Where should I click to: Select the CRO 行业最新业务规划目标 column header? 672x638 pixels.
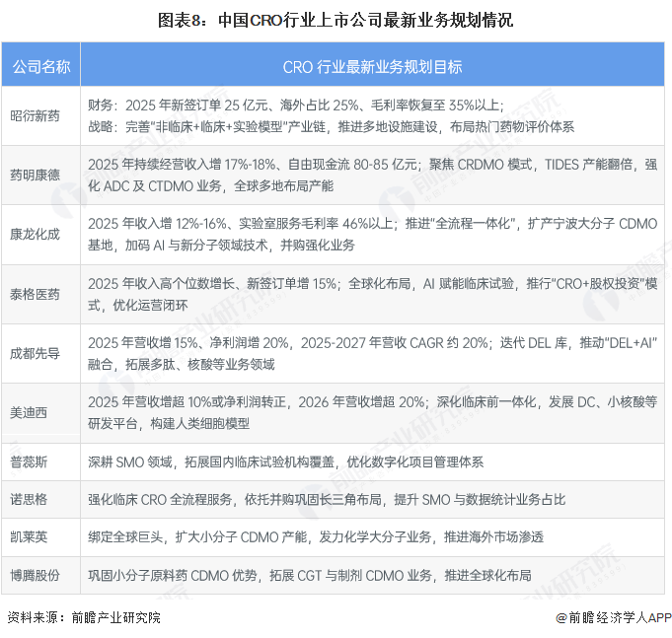(372, 67)
